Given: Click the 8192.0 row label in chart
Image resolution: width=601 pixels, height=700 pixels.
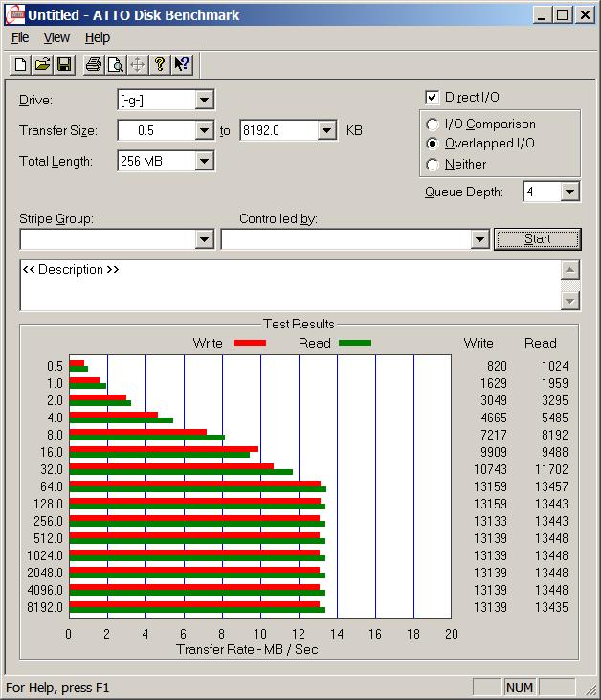Looking at the screenshot, I should (45, 607).
